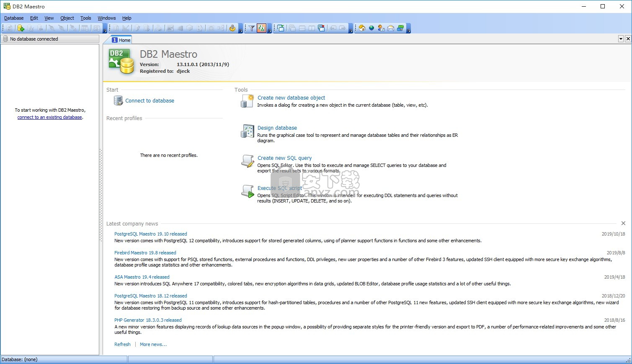The image size is (632, 364).
Task: Click the grayed table editor toolbar icon
Action: (85, 28)
